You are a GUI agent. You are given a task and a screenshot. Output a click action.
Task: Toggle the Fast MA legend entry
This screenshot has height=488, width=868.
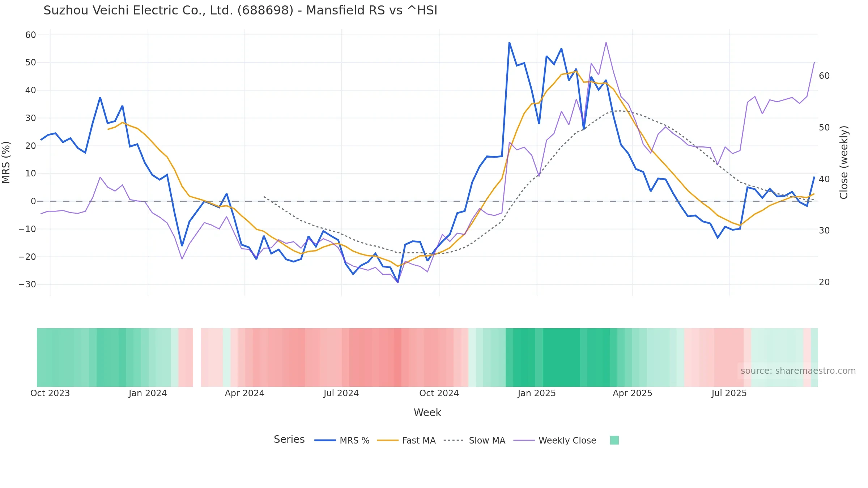click(406, 440)
